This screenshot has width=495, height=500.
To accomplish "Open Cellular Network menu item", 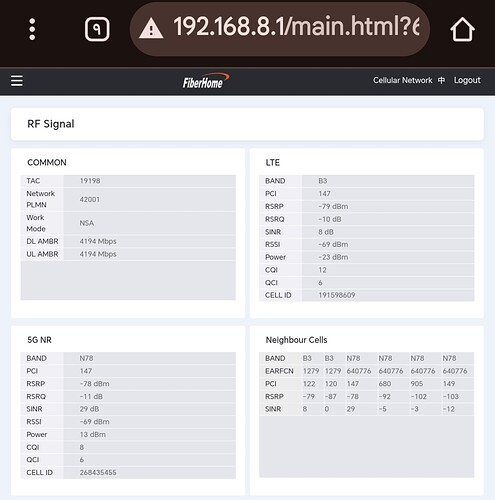I will (x=402, y=80).
